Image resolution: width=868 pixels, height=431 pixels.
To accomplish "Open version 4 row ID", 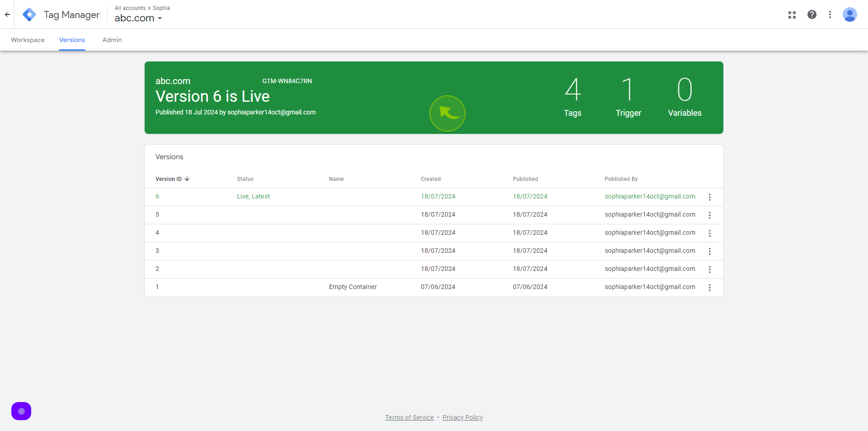I will (157, 232).
